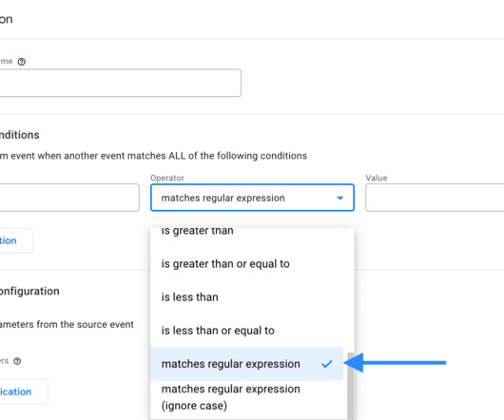Click the help icon beside parameters label

tap(17, 361)
